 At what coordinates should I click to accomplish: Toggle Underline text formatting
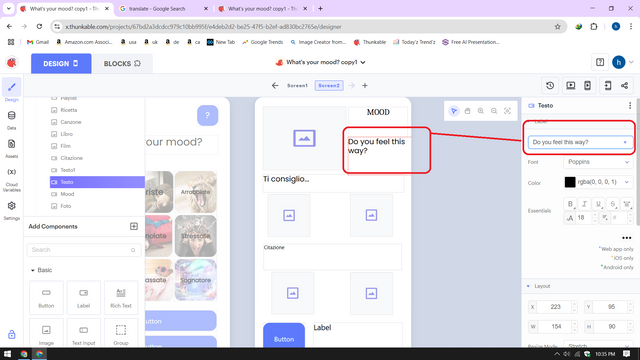coord(598,204)
